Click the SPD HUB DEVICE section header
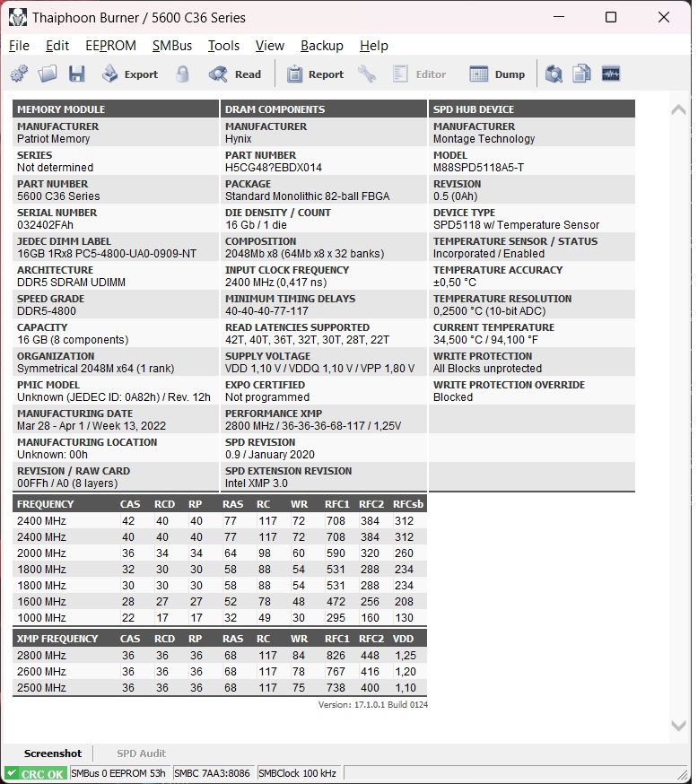Image resolution: width=698 pixels, height=784 pixels. pyautogui.click(x=531, y=109)
